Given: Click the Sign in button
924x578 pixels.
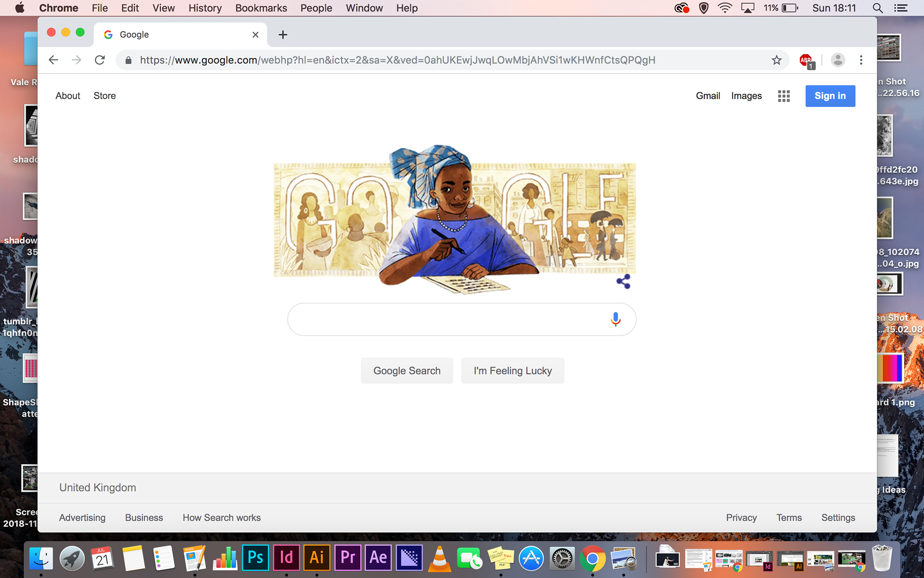Looking at the screenshot, I should tap(830, 96).
